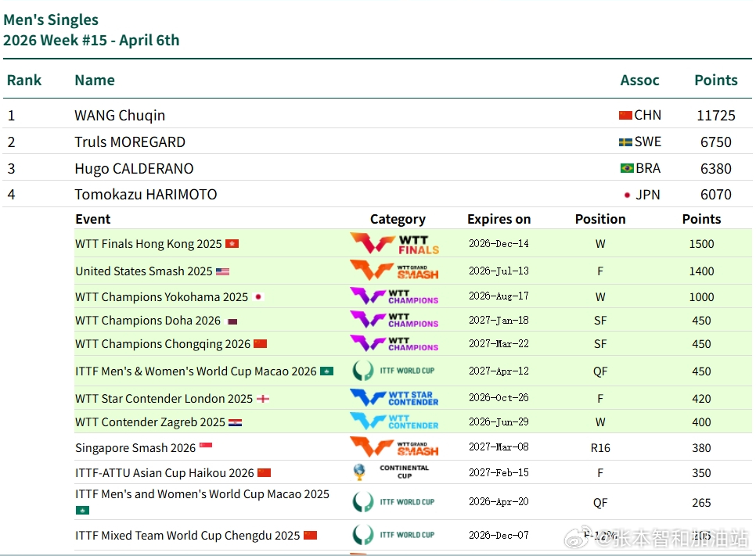Click the Grand Smash logo in United States Smash row
The width and height of the screenshot is (756, 556).
394,271
